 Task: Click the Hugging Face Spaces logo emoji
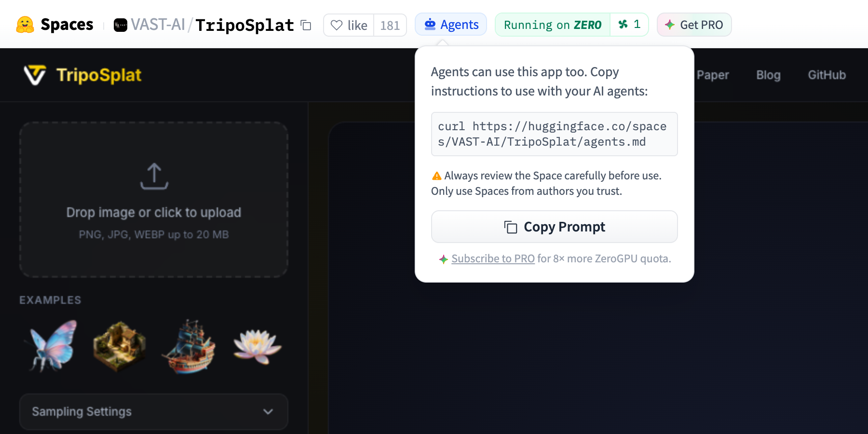click(x=25, y=25)
